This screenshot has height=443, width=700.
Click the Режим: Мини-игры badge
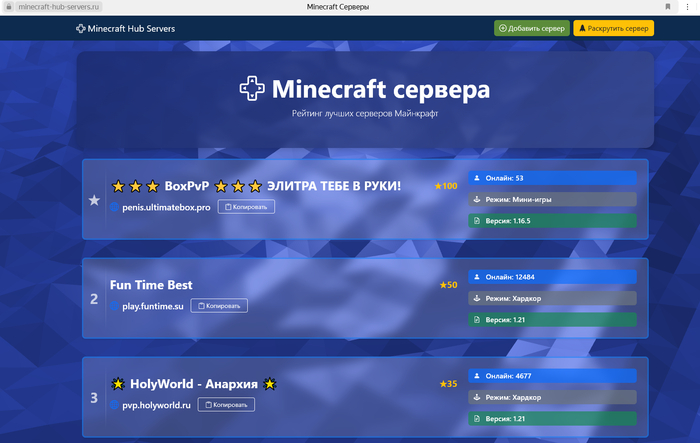552,200
